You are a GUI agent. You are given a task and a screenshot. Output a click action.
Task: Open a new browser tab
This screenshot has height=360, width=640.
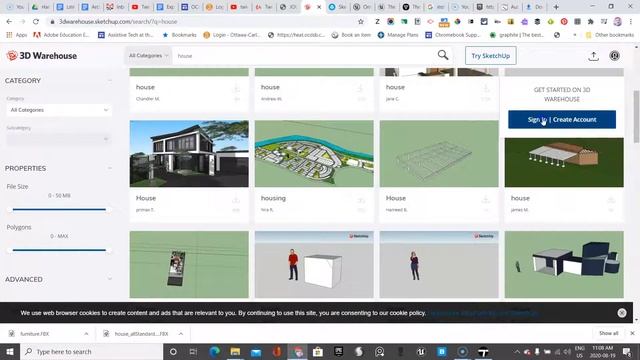[x=556, y=7]
